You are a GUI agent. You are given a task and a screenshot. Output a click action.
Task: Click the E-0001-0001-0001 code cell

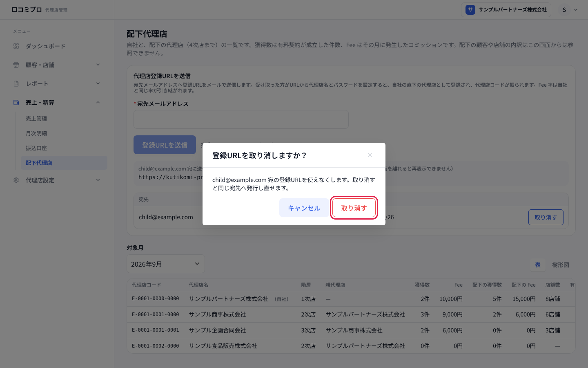156,330
